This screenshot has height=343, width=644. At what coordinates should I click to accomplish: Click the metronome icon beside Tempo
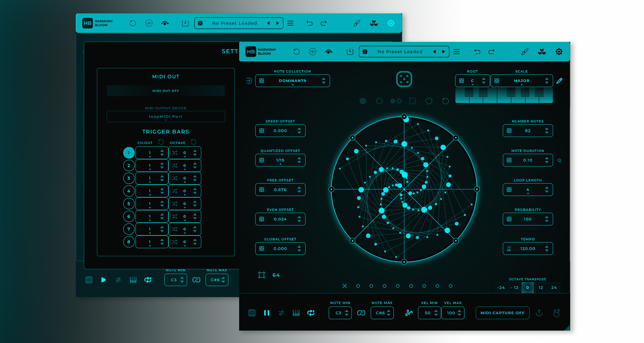pos(509,249)
